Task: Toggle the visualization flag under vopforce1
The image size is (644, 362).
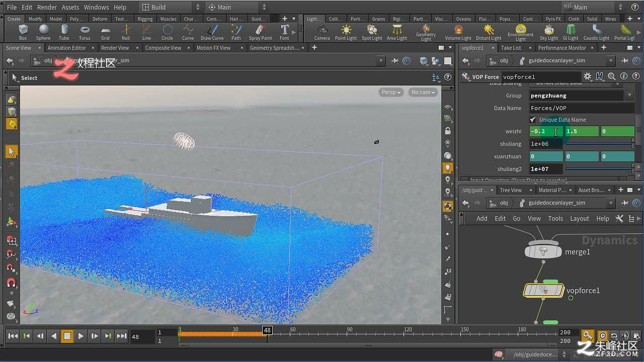Action: click(571, 298)
